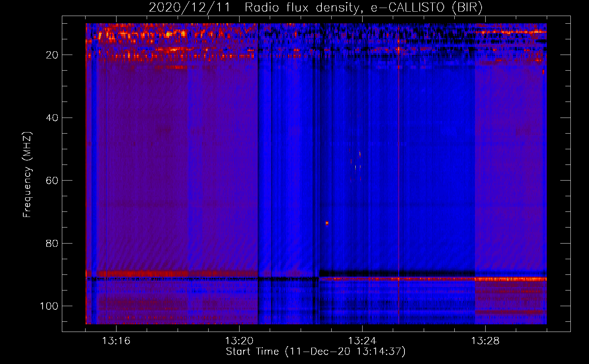
Task: Click the 80 frequency tick label
Action: (x=52, y=243)
